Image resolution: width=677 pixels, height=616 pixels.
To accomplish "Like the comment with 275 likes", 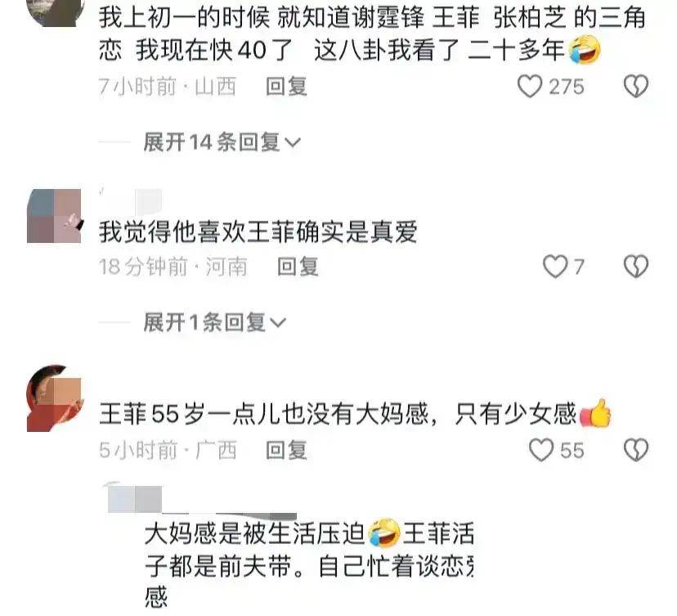I will tap(529, 86).
